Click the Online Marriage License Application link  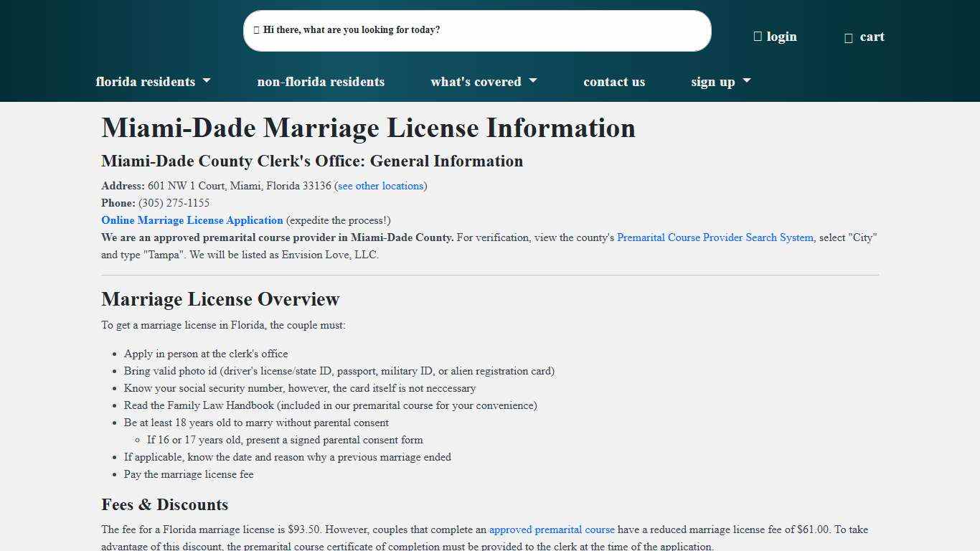[x=192, y=220]
